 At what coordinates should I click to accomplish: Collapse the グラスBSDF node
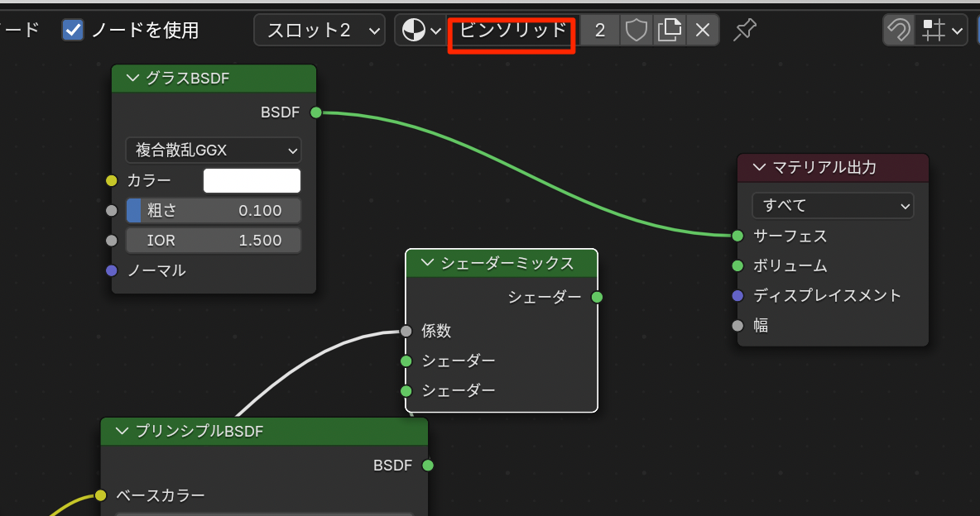pyautogui.click(x=132, y=79)
